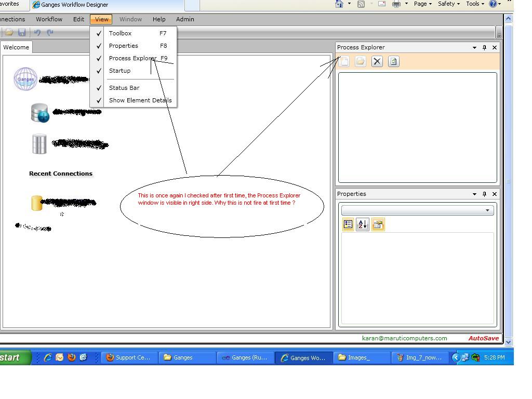The image size is (532, 399).
Task: Click the browser Help question icon
Action: [x=493, y=4]
